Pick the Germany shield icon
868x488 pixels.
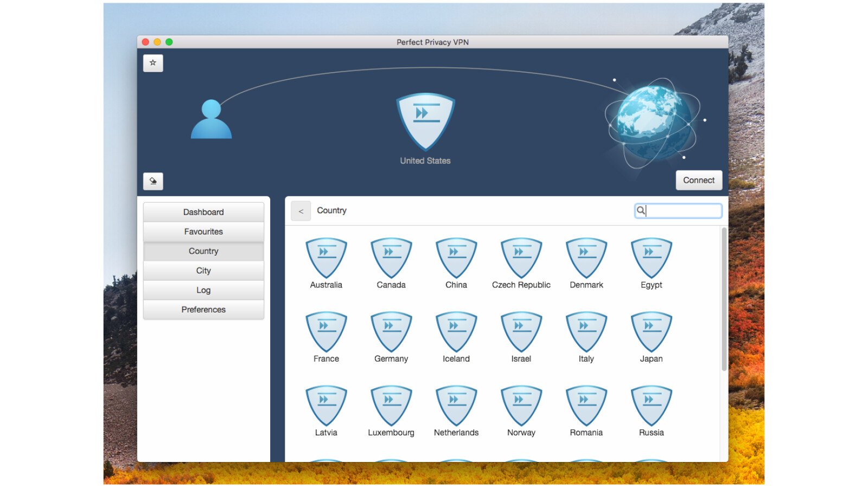click(391, 331)
